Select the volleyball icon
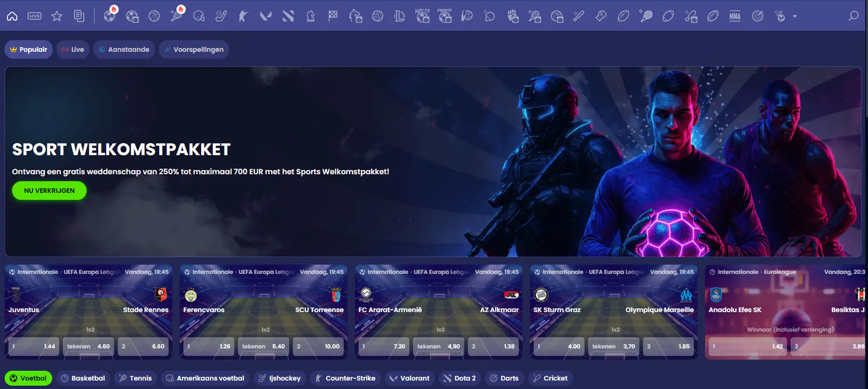The height and width of the screenshot is (389, 868). (378, 16)
